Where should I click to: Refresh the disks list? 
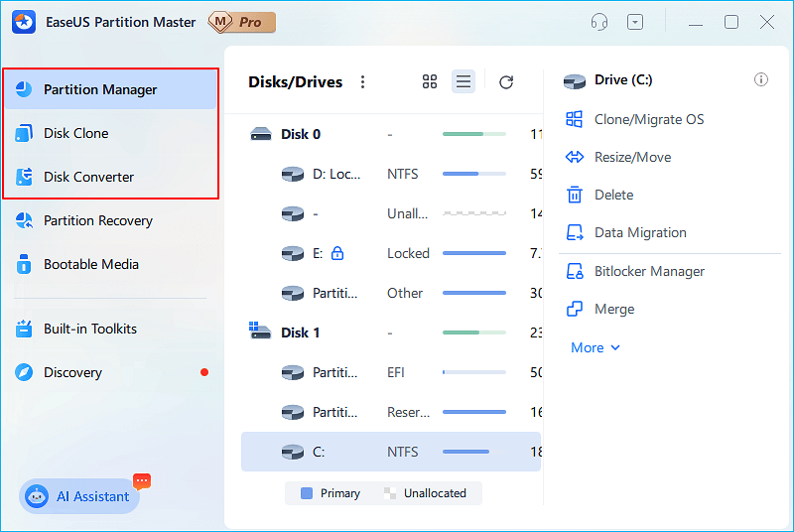tap(506, 82)
